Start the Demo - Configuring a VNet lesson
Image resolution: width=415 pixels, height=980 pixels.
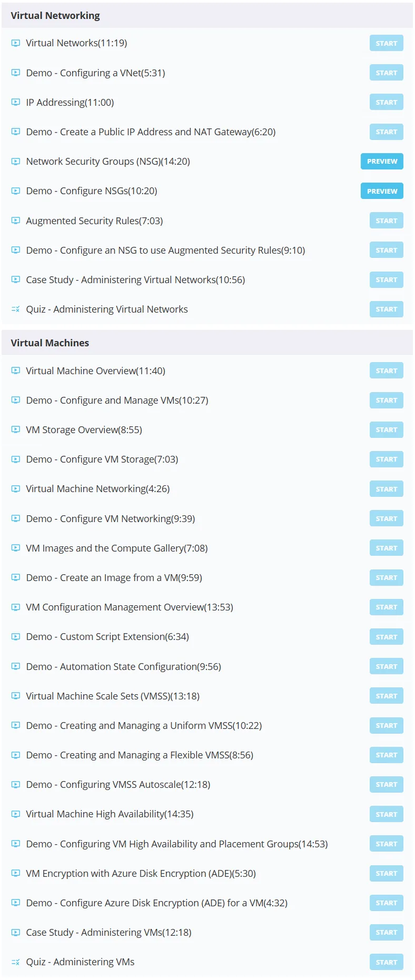(387, 73)
